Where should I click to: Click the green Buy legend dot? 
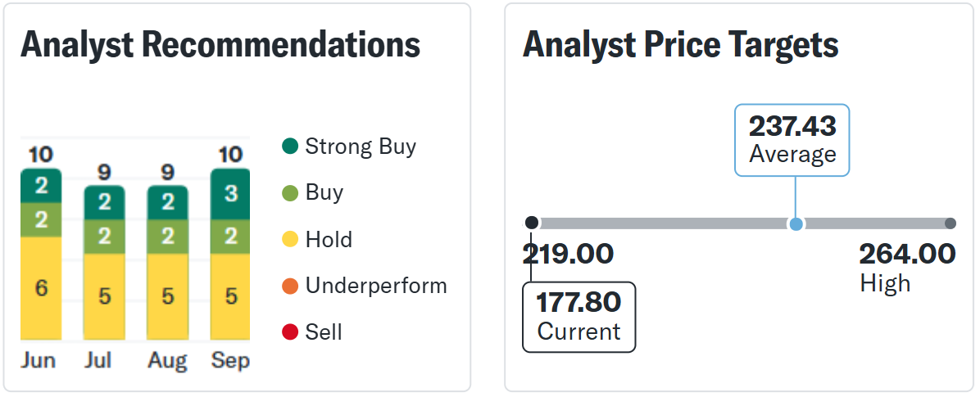(290, 194)
